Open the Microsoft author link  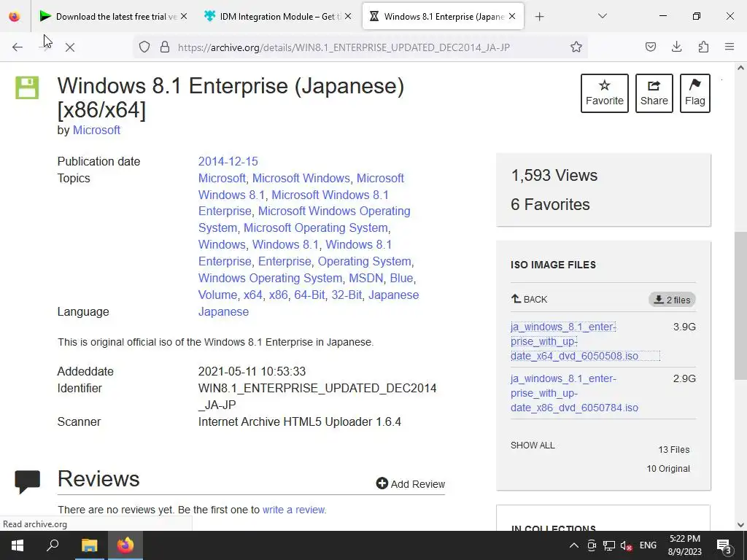point(96,130)
